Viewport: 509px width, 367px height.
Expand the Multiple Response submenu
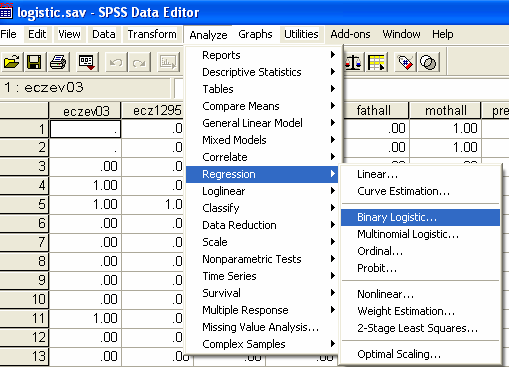pyautogui.click(x=262, y=310)
